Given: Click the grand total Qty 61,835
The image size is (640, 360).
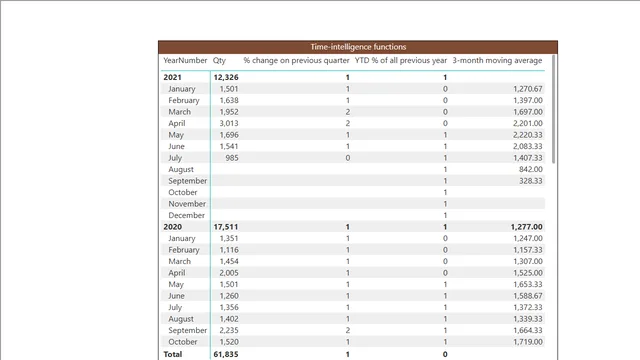Looking at the screenshot, I should click(x=226, y=354).
